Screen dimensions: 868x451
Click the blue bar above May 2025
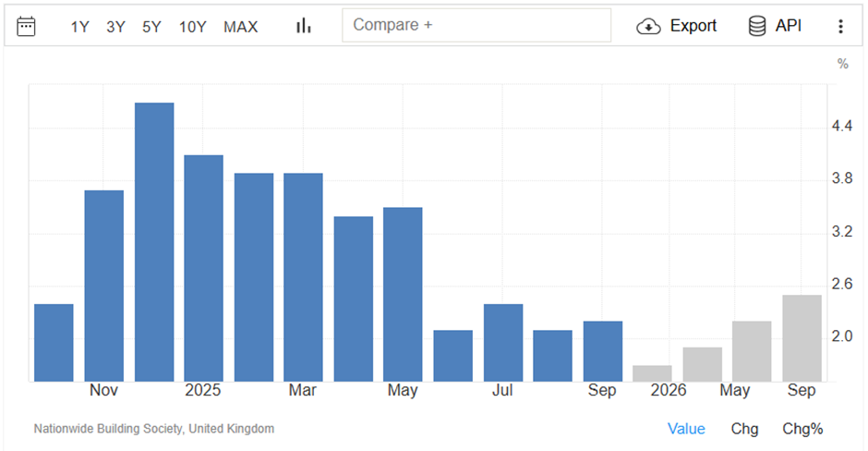tap(403, 294)
